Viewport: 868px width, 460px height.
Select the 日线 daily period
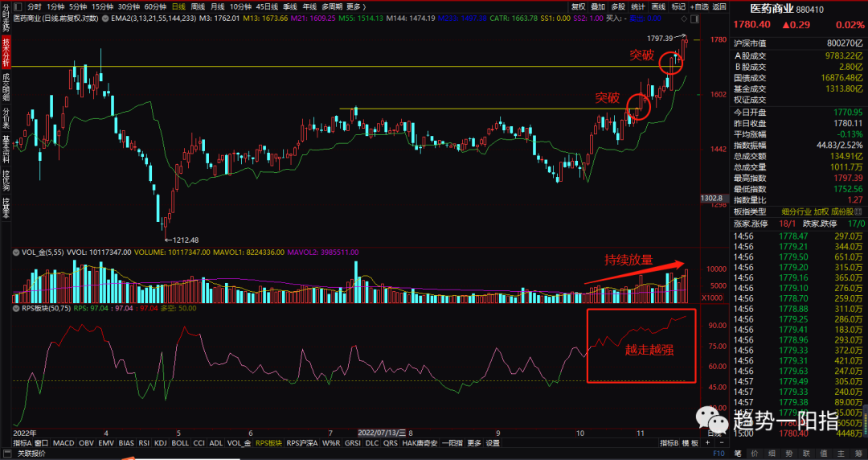[178, 6]
